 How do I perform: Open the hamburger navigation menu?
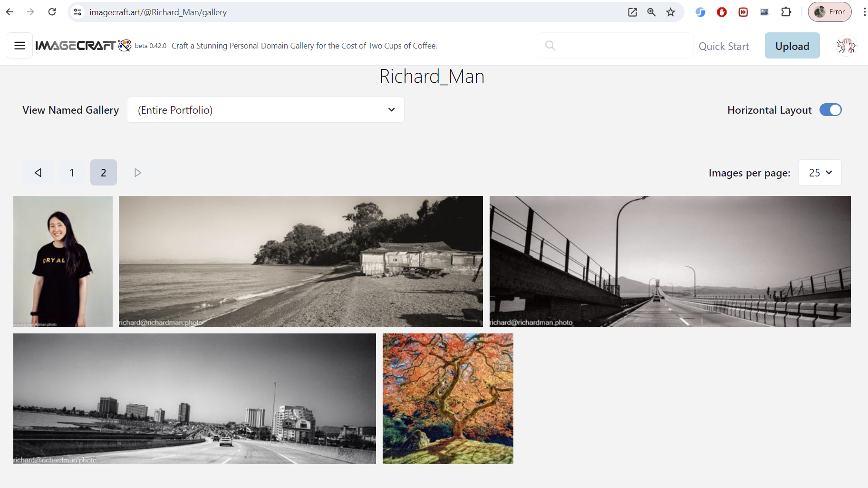20,46
